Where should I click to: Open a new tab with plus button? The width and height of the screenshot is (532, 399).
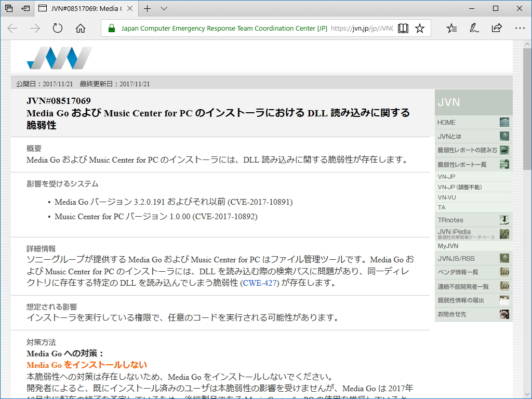pos(147,8)
